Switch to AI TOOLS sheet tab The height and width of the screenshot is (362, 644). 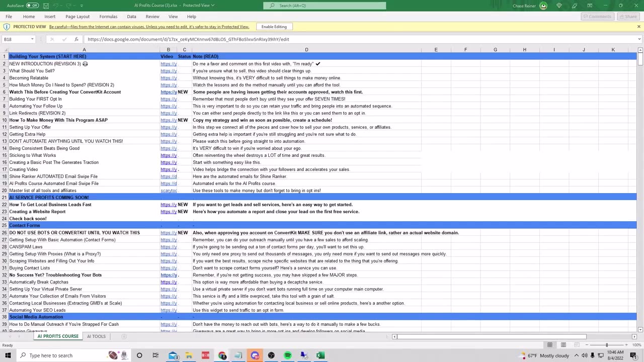pos(96,336)
